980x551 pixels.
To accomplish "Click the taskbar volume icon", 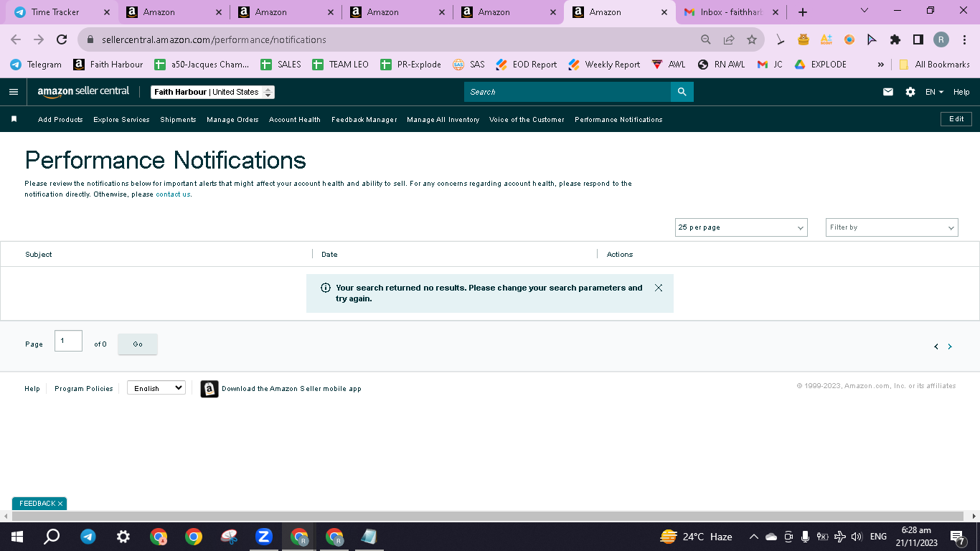I will pyautogui.click(x=857, y=537).
